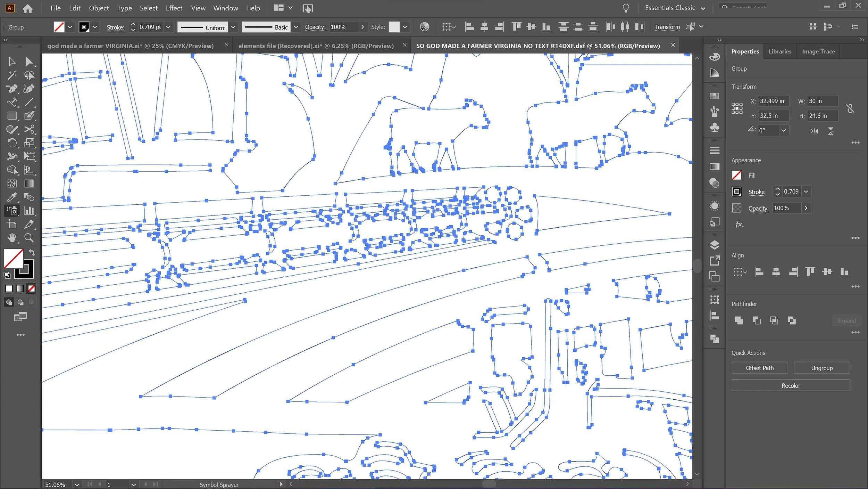Select the Magic Wand tool
868x489 pixels.
pos(12,75)
